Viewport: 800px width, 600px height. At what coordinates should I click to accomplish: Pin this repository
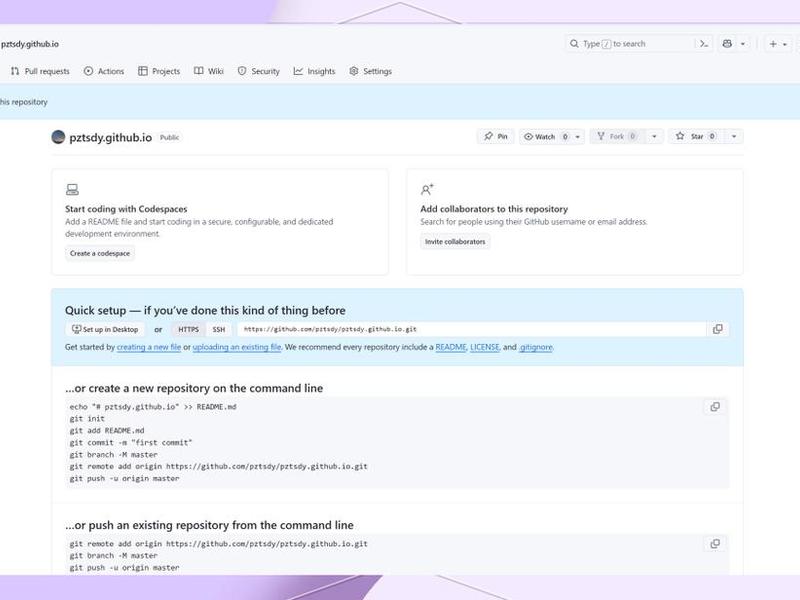point(495,136)
